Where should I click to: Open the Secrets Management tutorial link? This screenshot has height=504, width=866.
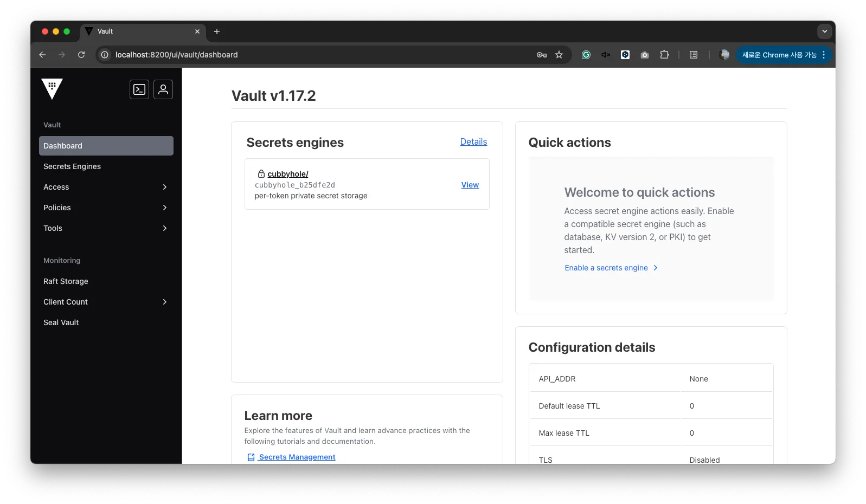pos(297,457)
